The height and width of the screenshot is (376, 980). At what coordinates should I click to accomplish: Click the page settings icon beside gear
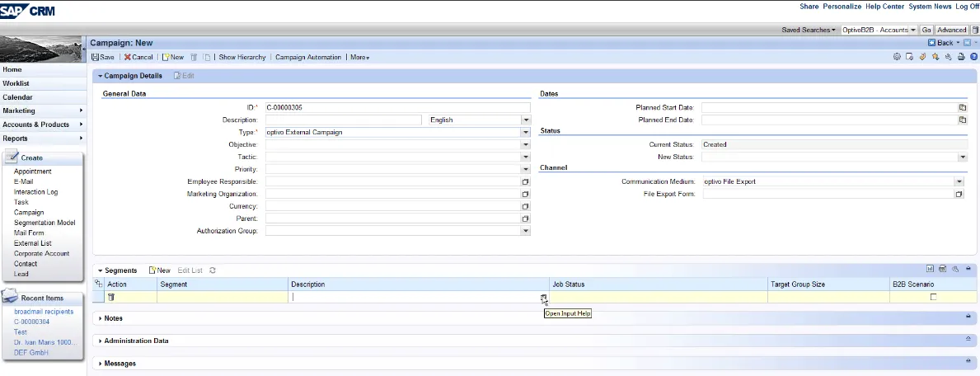click(909, 56)
